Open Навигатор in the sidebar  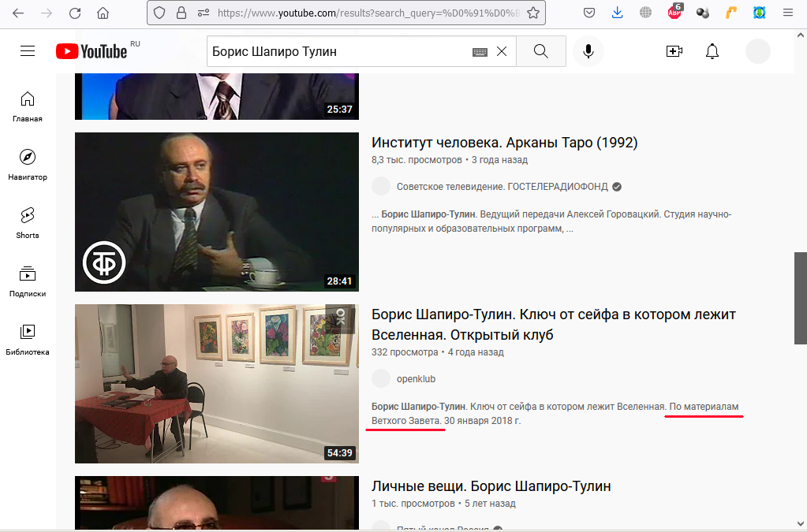click(28, 165)
